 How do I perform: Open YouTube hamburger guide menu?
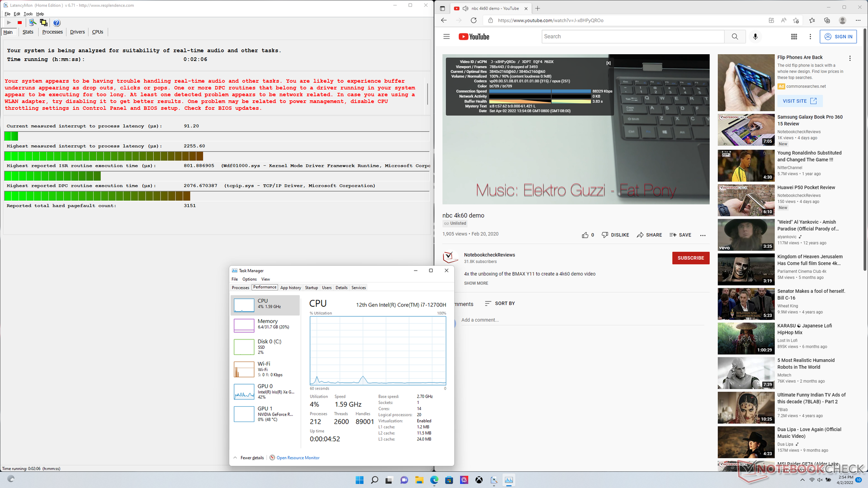(x=446, y=37)
